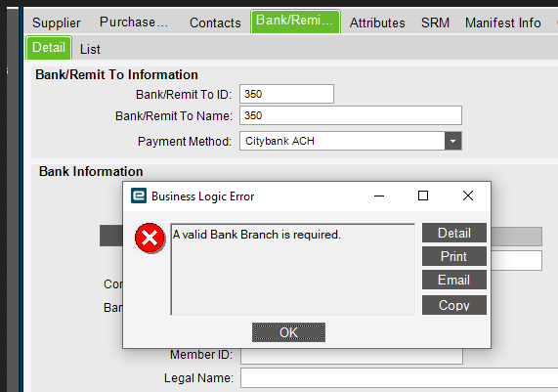Select the Bank/Remit tab
This screenshot has height=392, width=558.
click(x=295, y=21)
